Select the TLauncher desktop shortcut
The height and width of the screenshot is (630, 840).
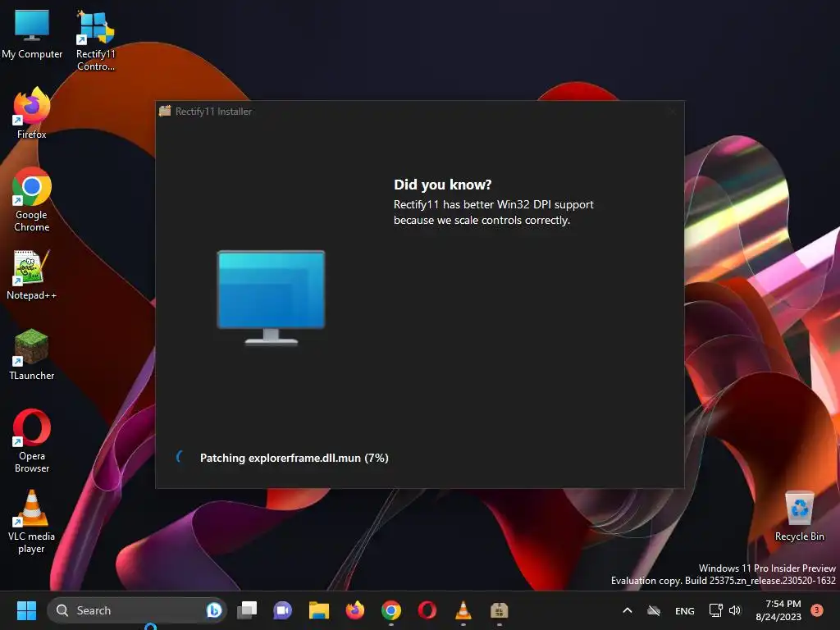pos(32,354)
